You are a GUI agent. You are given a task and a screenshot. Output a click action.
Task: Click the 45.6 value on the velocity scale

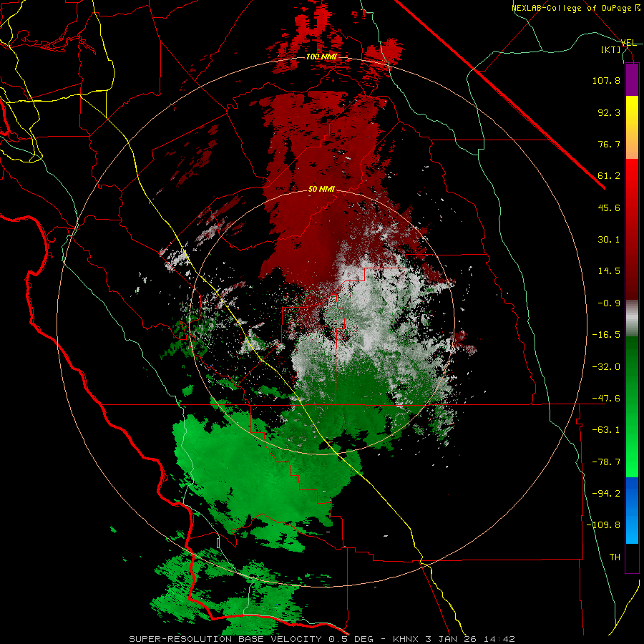click(x=609, y=208)
